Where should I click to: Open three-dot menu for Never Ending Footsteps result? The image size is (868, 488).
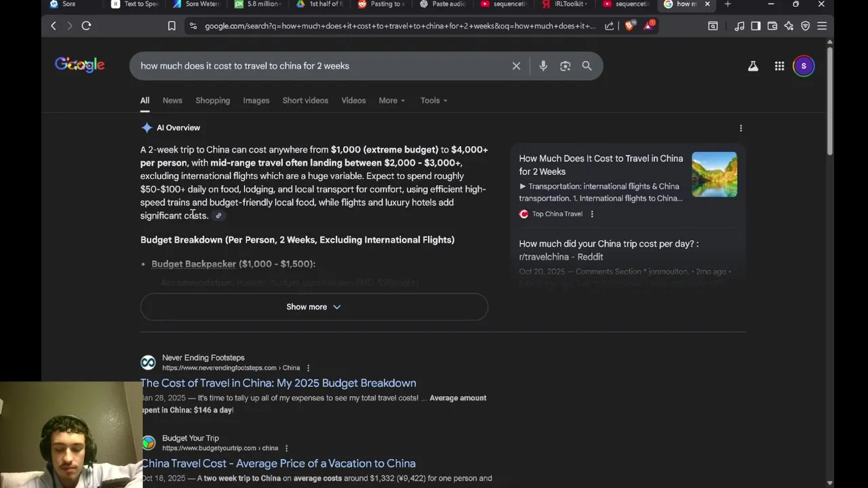click(x=308, y=368)
